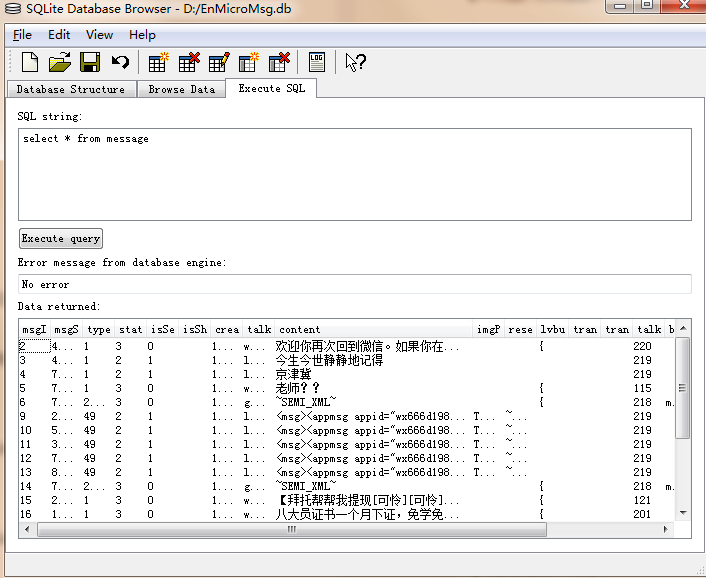Minimize the SQLite Database Browser window
Screen dimensions: 706x578
coord(620,6)
